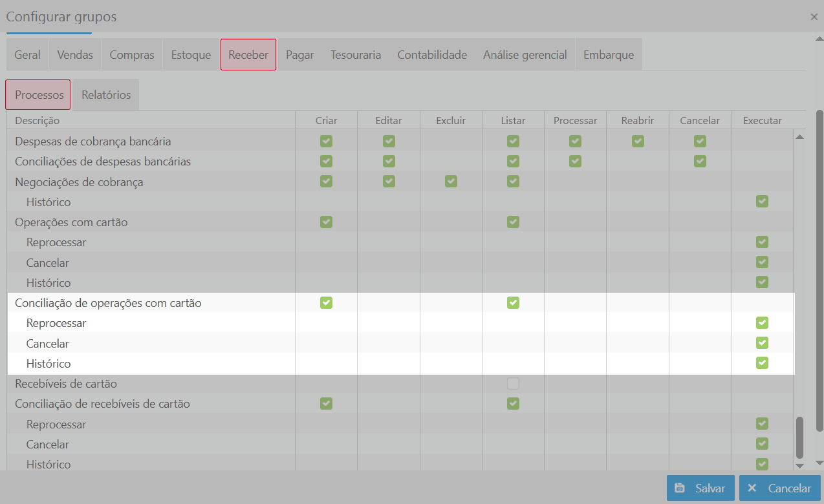
Task: Enable Listar for Recebíveis de cartão
Action: (x=513, y=384)
